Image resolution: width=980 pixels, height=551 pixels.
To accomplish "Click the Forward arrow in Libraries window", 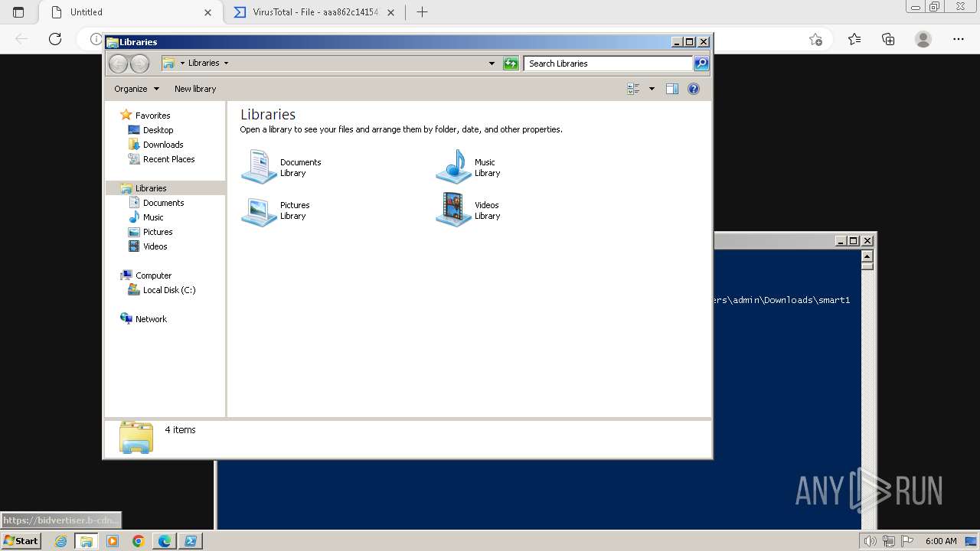I will (x=139, y=64).
